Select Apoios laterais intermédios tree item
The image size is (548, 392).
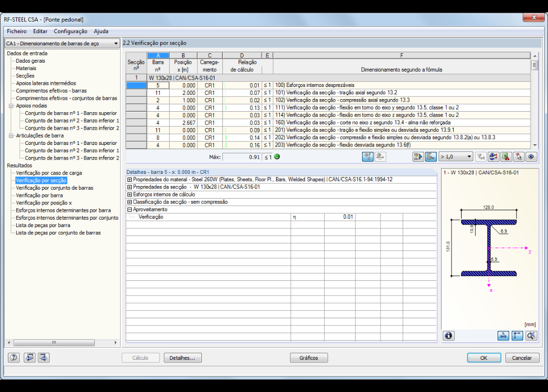46,83
